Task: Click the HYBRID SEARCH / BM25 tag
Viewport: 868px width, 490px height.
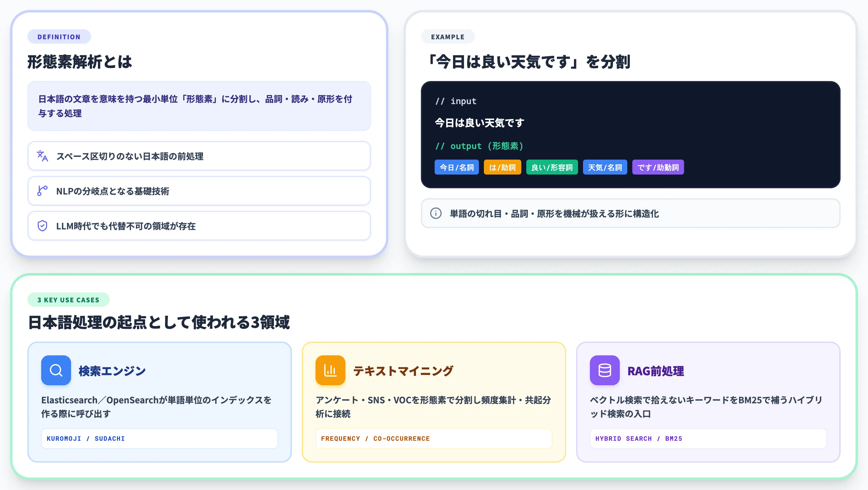Action: (708, 439)
